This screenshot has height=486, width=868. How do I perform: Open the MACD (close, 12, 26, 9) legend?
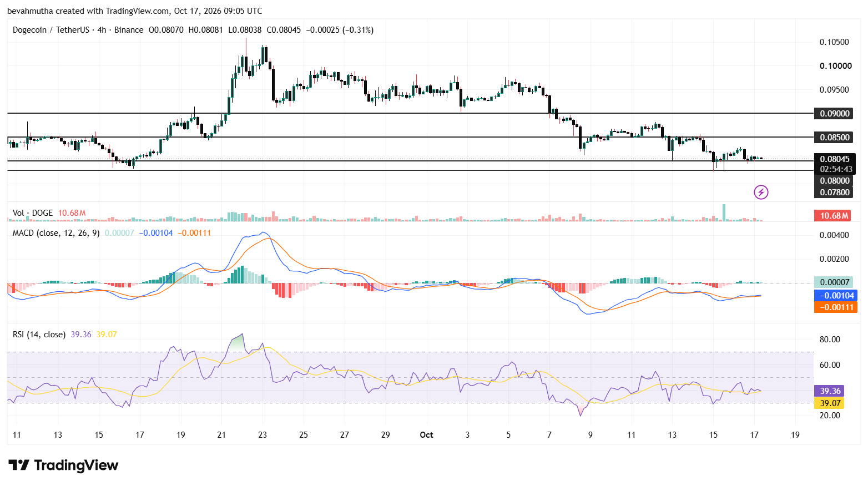(x=56, y=233)
